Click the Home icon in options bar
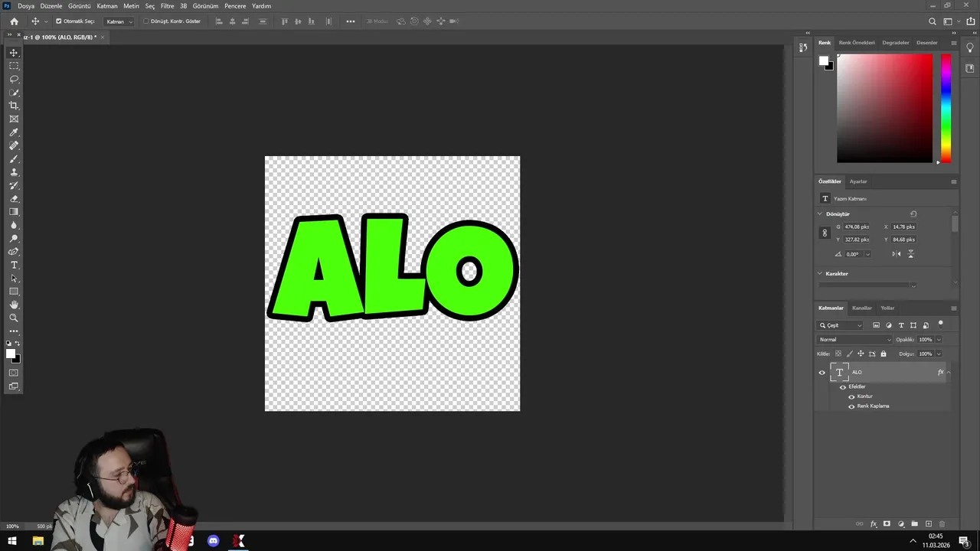The image size is (980, 551). click(14, 21)
